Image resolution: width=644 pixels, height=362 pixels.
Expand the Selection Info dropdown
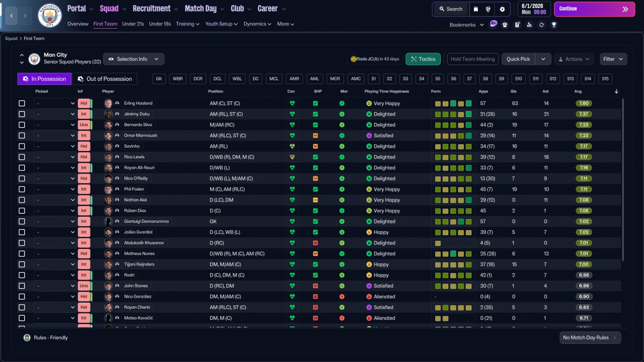(133, 59)
